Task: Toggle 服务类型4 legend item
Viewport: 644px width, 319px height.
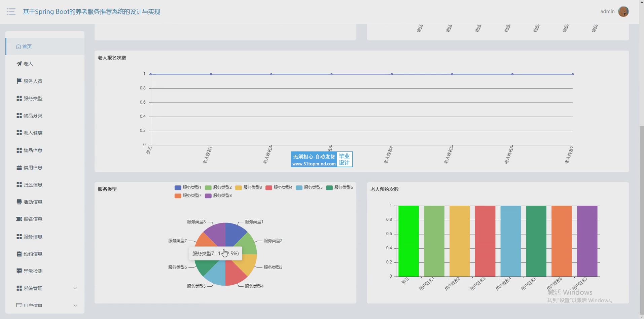Action: [x=279, y=187]
